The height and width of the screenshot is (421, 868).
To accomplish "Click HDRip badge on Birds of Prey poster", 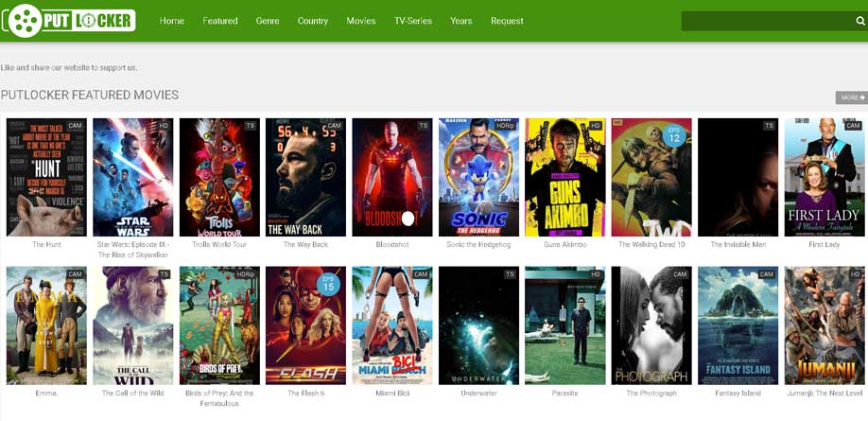I will click(x=245, y=274).
